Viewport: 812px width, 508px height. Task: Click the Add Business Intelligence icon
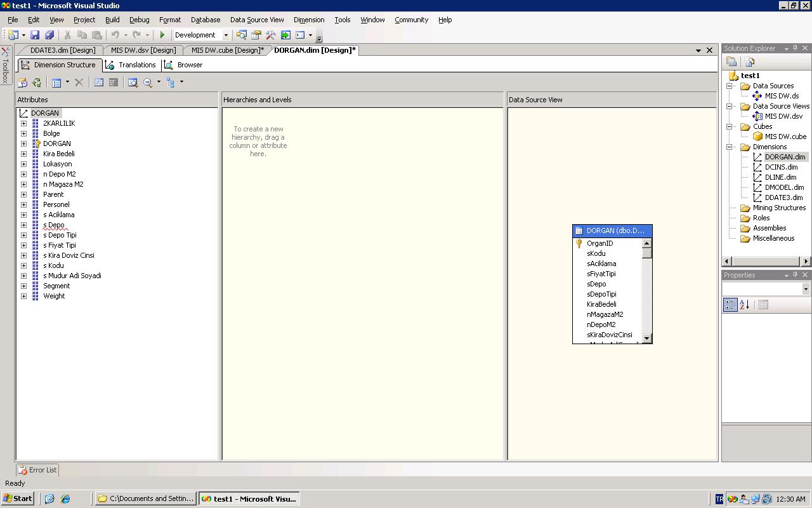pos(22,82)
